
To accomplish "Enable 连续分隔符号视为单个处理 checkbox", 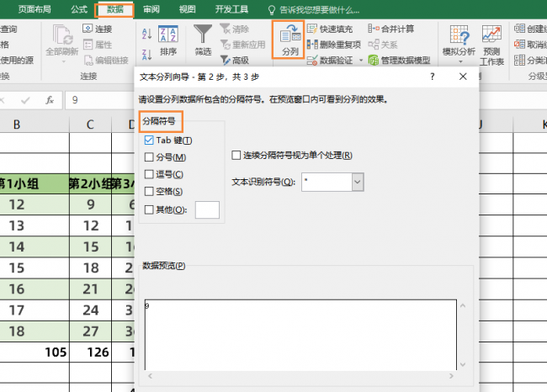I will tap(236, 155).
